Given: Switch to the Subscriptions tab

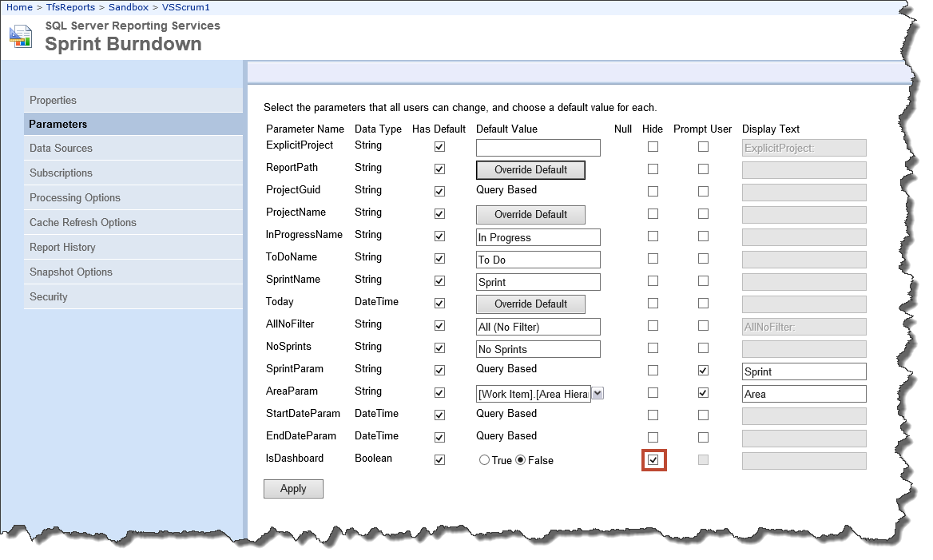Looking at the screenshot, I should [x=61, y=173].
